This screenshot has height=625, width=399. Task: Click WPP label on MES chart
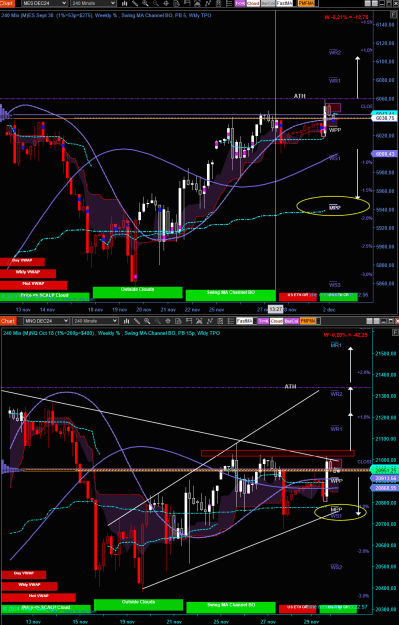334,130
